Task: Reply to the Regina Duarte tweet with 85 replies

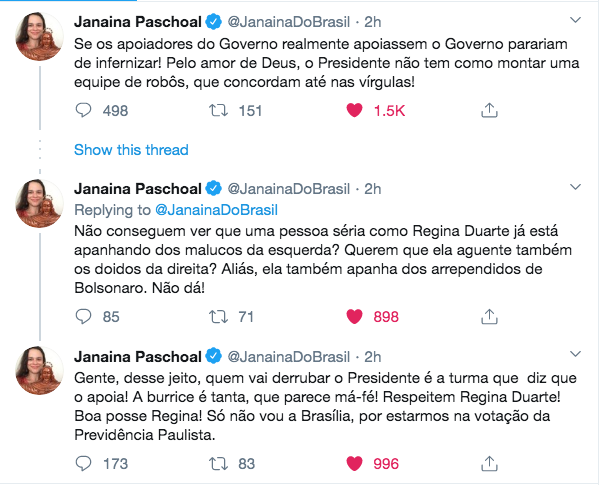Action: 84,317
